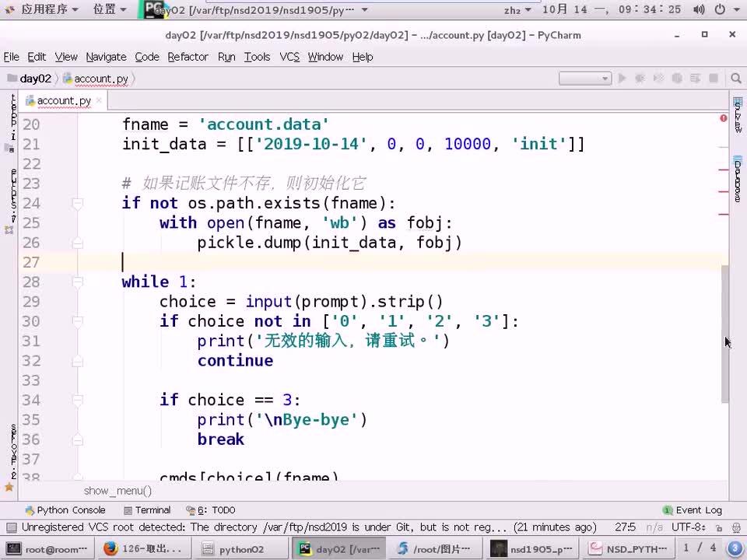Click the Concurrency Diagram toolbar icon

(x=695, y=78)
